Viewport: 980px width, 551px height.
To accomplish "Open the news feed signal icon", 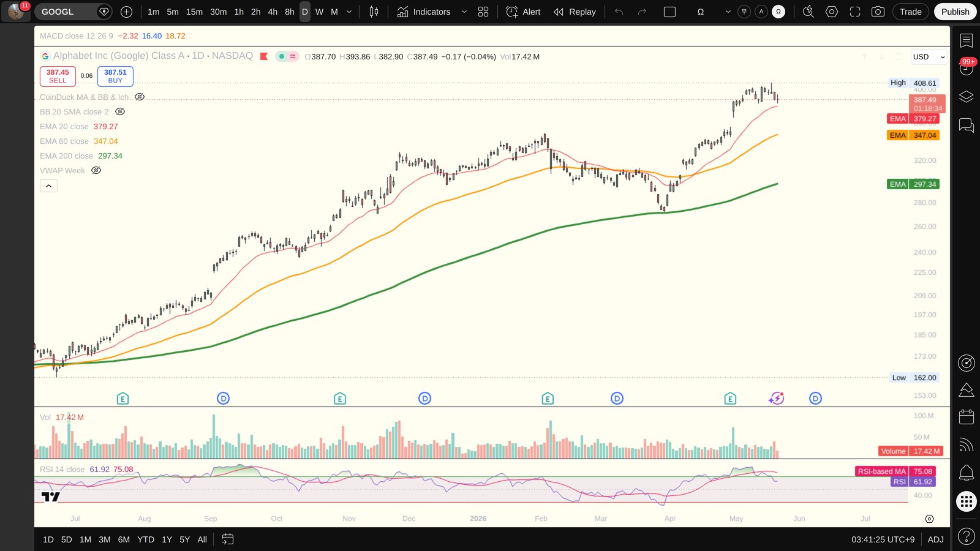I will [x=966, y=445].
